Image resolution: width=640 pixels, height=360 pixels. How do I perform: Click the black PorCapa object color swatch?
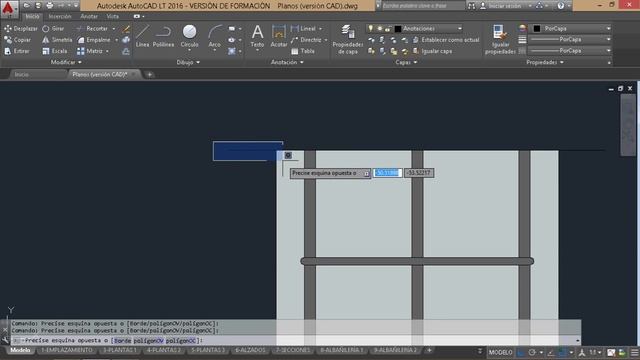537,29
